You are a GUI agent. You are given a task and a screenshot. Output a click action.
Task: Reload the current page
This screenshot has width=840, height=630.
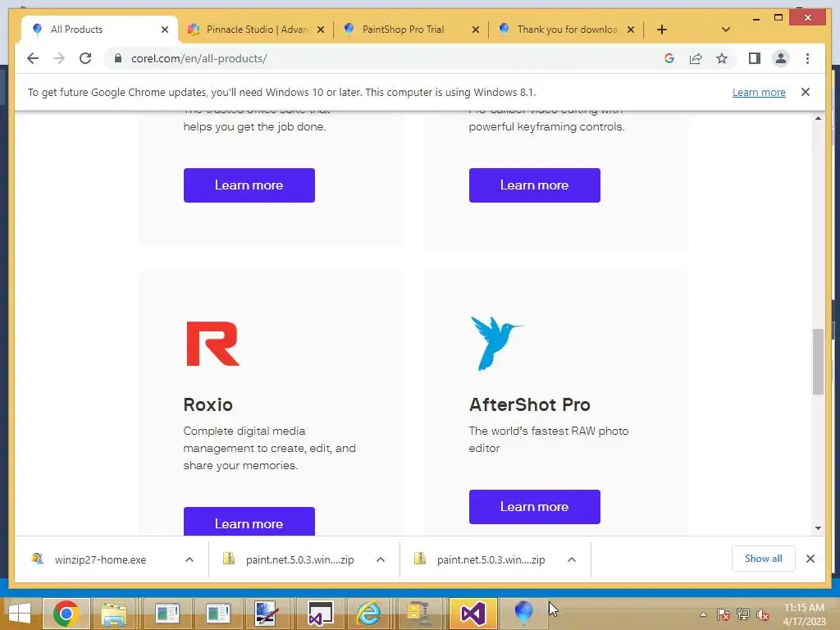click(85, 58)
